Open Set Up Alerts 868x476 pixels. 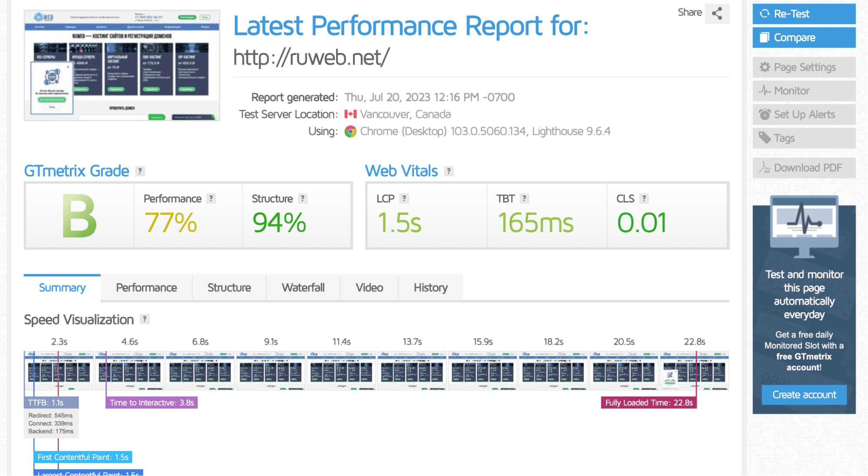coord(804,115)
